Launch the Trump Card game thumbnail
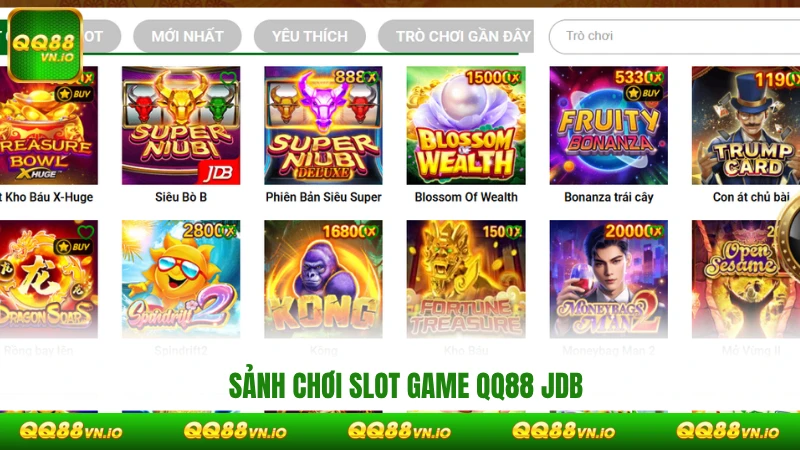 (x=746, y=126)
